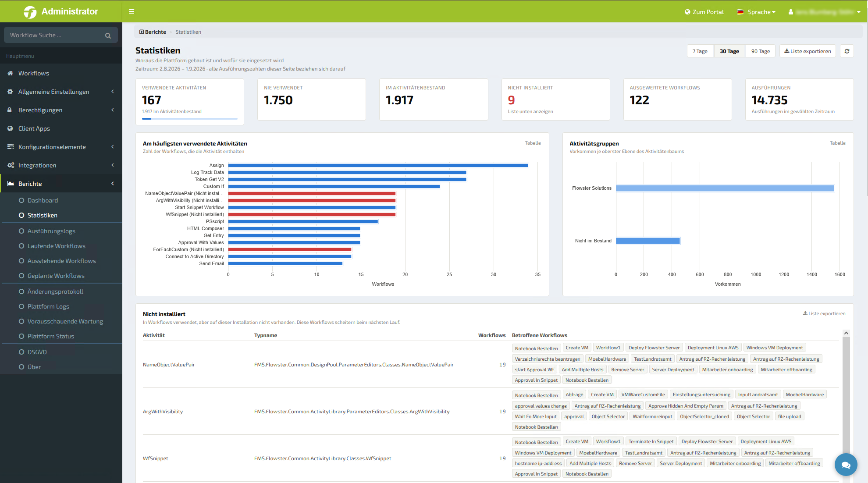Screen dimensions: 868x483
Task: Expand Allgemeine Einstellungen submenu chevron
Action: (x=113, y=92)
